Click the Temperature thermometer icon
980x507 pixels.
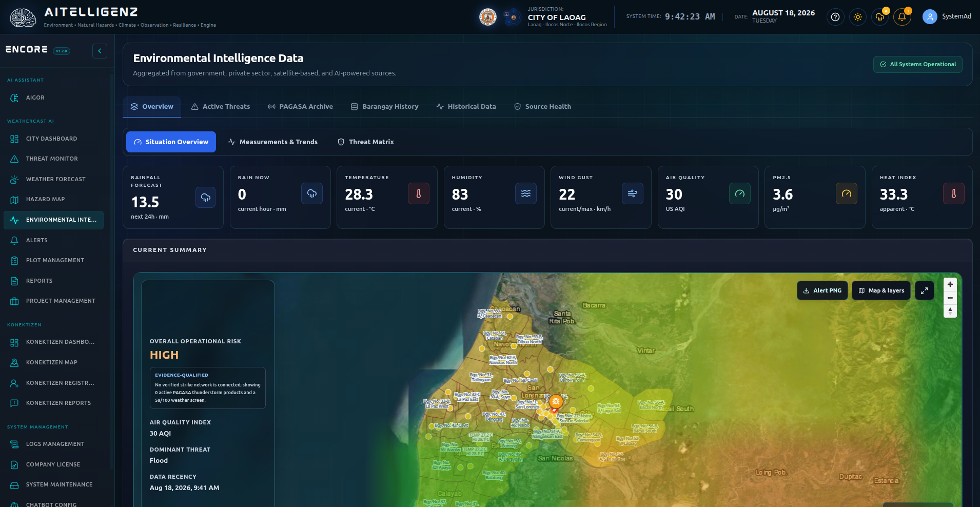pos(419,193)
